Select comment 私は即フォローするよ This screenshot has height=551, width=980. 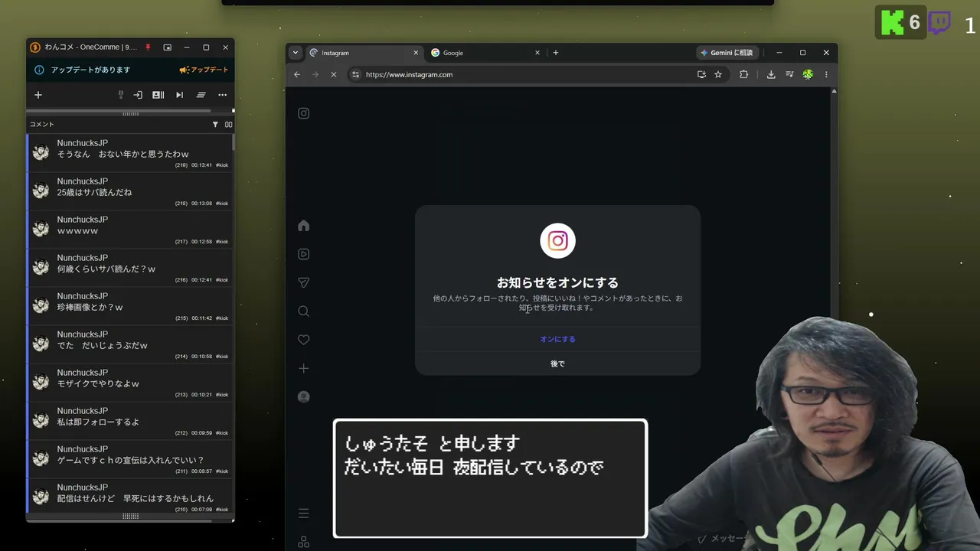tap(130, 422)
